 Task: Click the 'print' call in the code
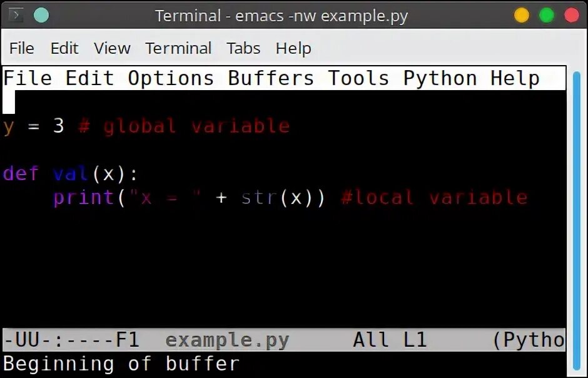click(x=83, y=198)
